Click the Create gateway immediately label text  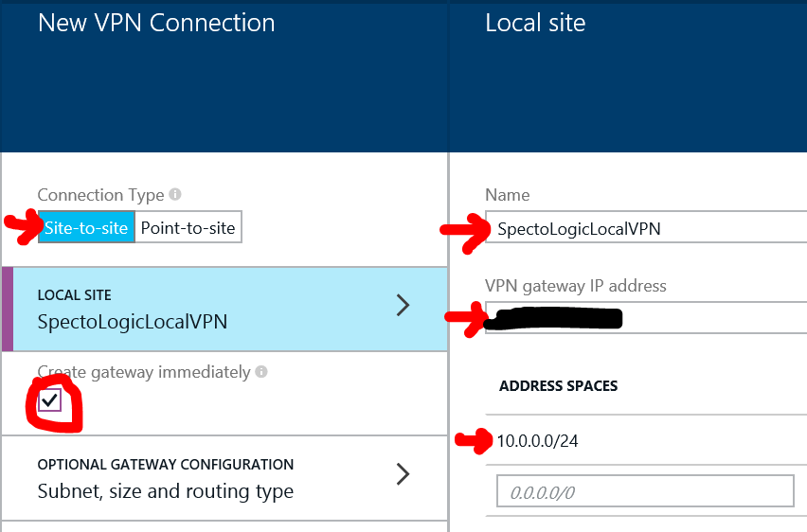pyautogui.click(x=143, y=372)
